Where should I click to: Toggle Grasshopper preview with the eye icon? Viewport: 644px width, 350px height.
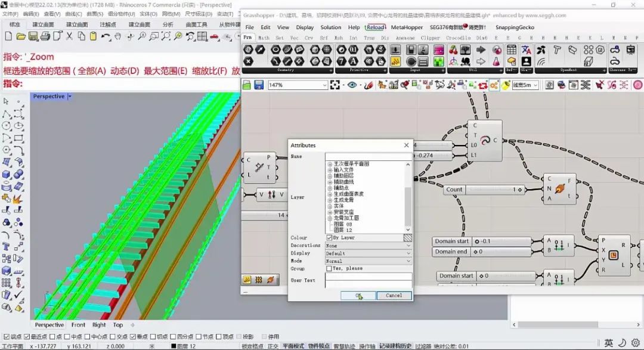click(x=352, y=85)
